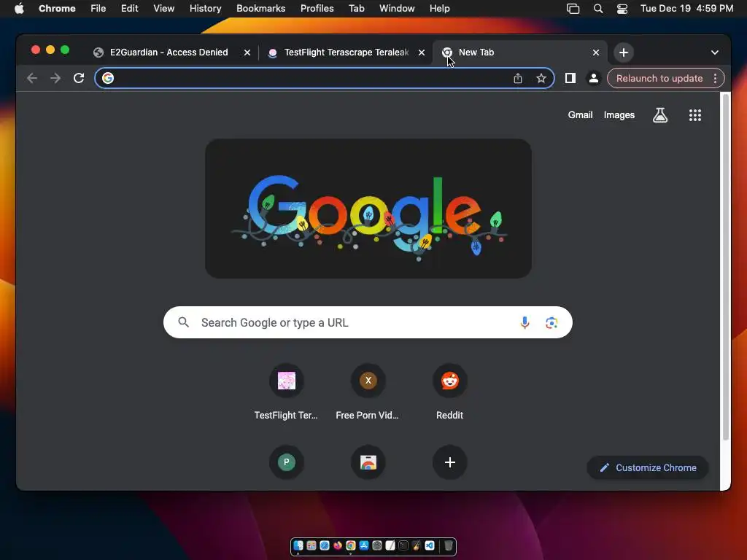Viewport: 747px width, 560px height.
Task: Close the TestFlight Terascrape tab
Action: click(x=422, y=52)
